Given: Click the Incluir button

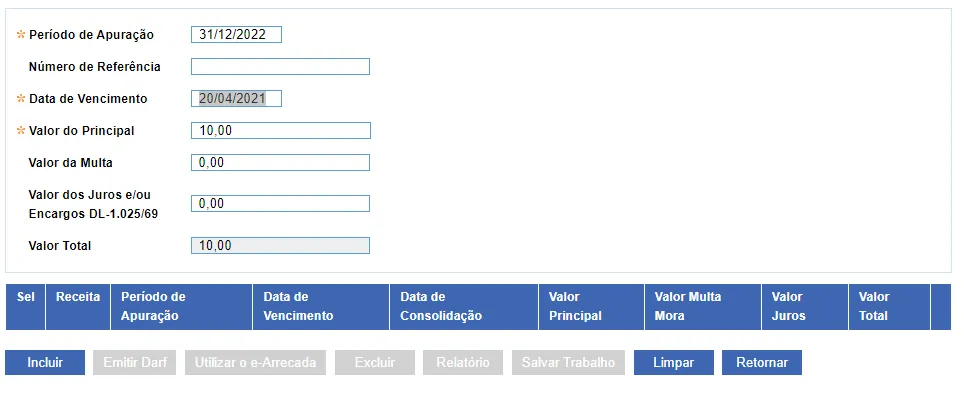Looking at the screenshot, I should point(45,362).
